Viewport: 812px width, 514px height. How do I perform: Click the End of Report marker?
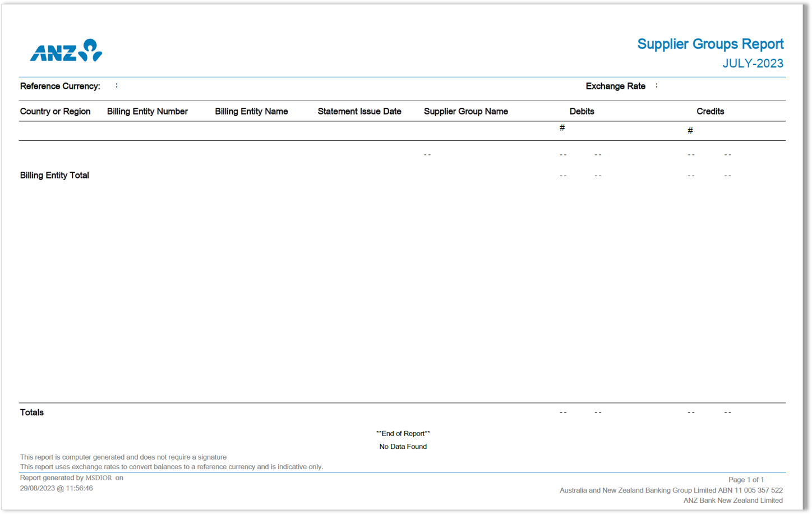tap(403, 433)
